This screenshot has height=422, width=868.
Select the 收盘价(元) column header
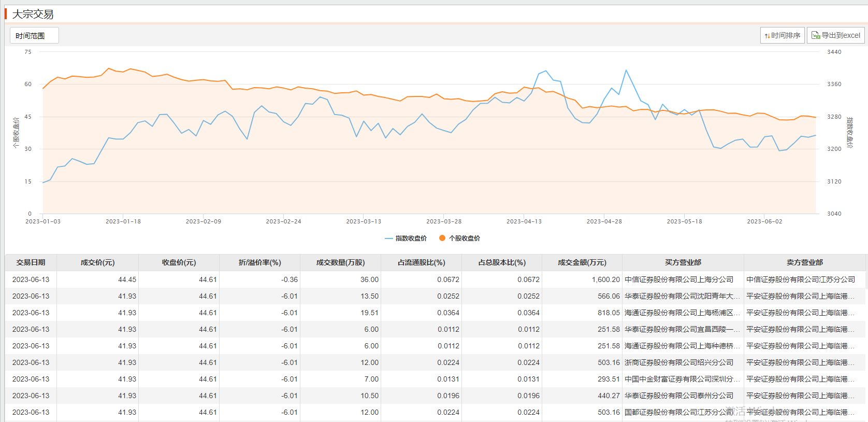pyautogui.click(x=179, y=262)
